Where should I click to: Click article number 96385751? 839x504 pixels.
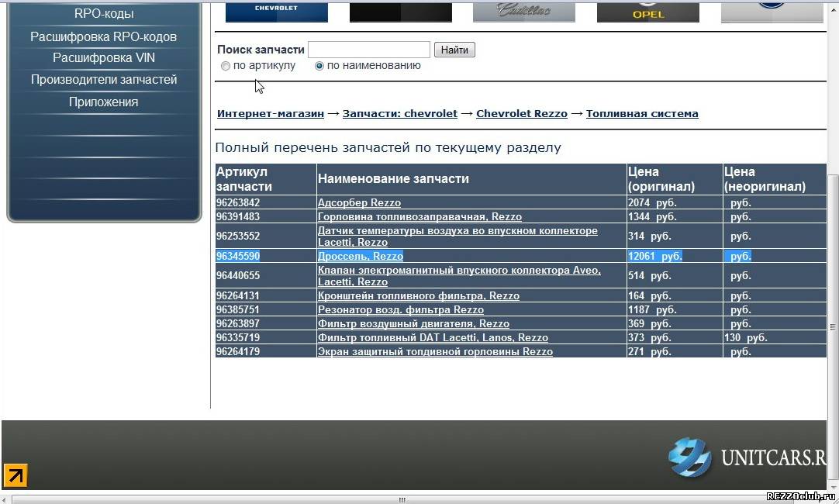[x=238, y=310]
